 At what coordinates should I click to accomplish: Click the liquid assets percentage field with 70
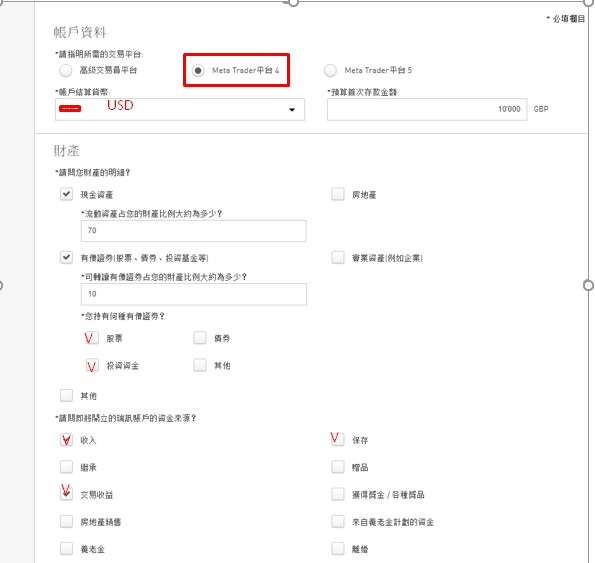click(194, 231)
